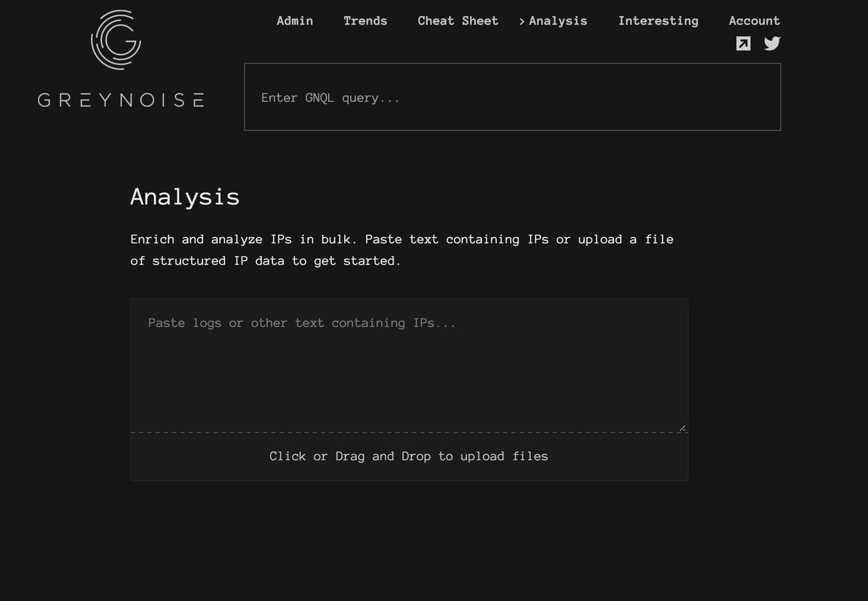Click the Drag and Drop upload files area
This screenshot has width=868, height=601.
409,456
